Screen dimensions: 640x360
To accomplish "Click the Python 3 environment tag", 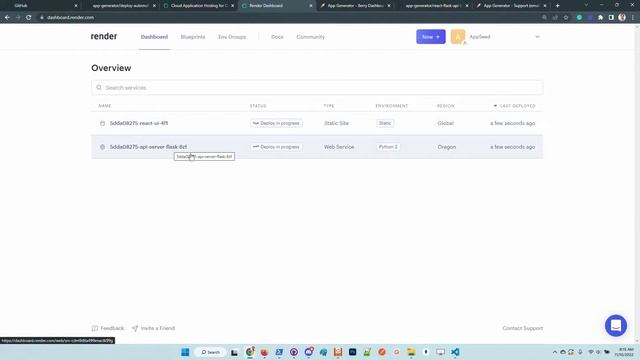I will coord(388,147).
